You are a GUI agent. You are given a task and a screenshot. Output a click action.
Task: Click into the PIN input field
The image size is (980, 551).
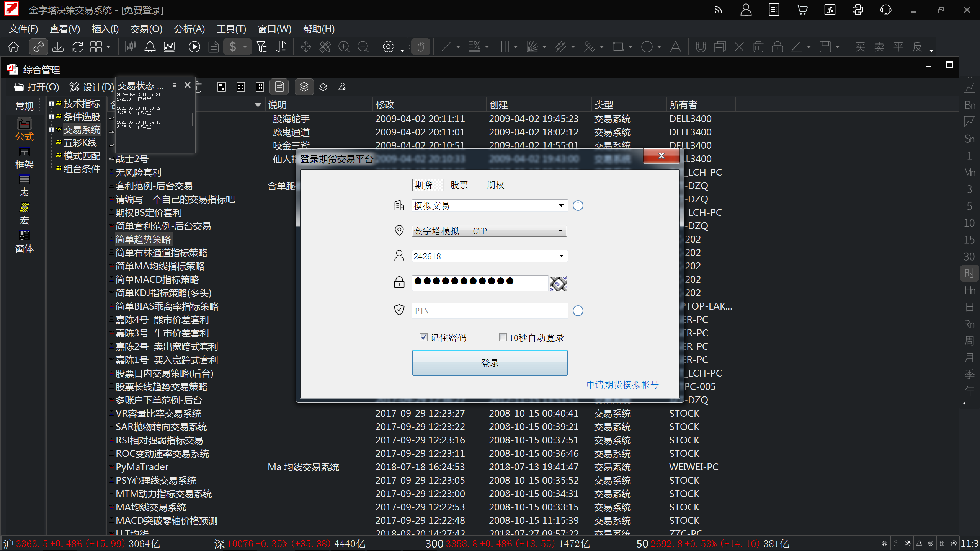pos(489,311)
